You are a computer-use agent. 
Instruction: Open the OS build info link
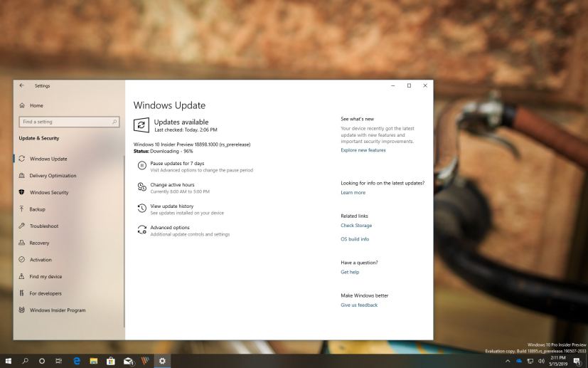pos(355,239)
